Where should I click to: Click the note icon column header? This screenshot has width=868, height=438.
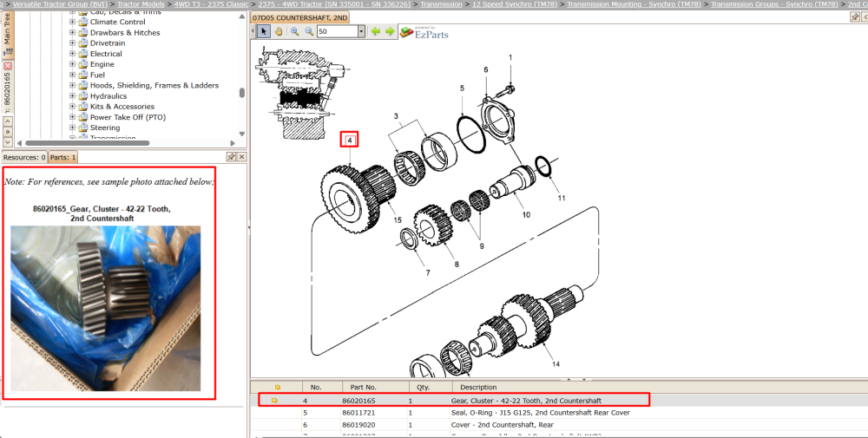(278, 387)
